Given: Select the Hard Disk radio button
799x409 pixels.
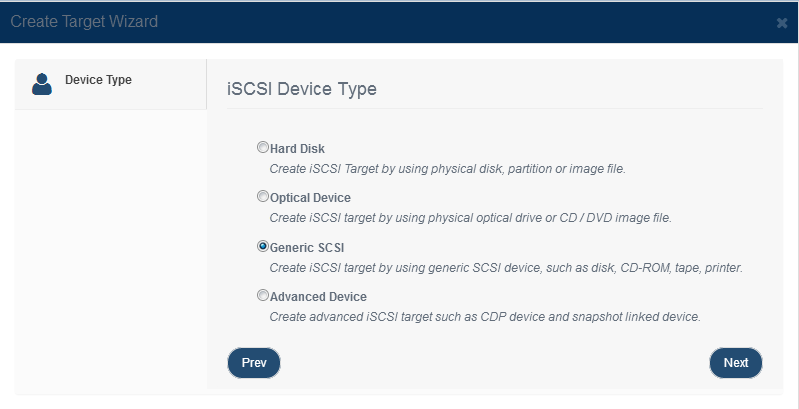Looking at the screenshot, I should pos(262,148).
